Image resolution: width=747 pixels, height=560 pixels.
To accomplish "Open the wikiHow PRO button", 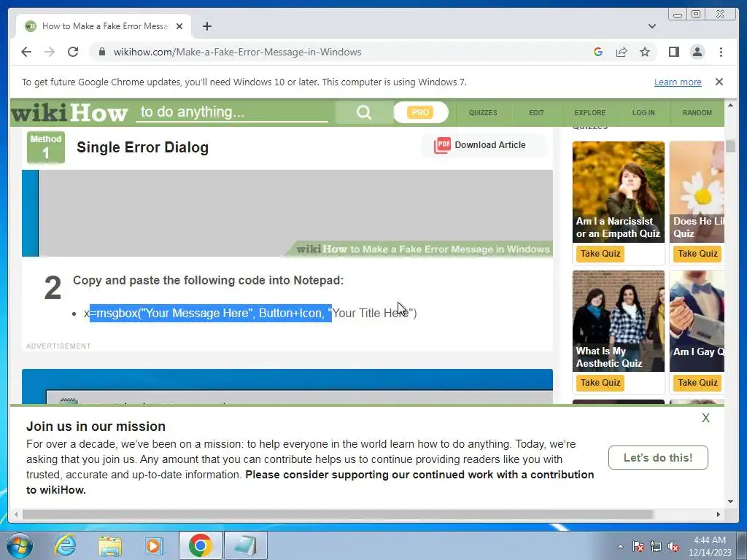I will (421, 113).
